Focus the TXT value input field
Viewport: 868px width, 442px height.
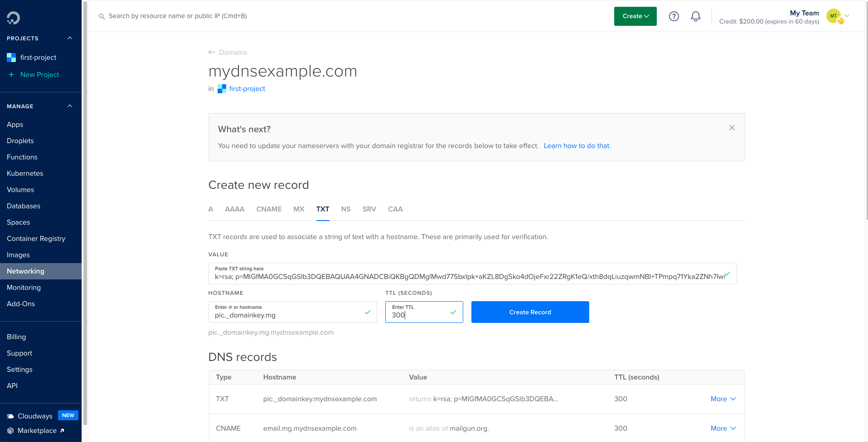point(472,274)
